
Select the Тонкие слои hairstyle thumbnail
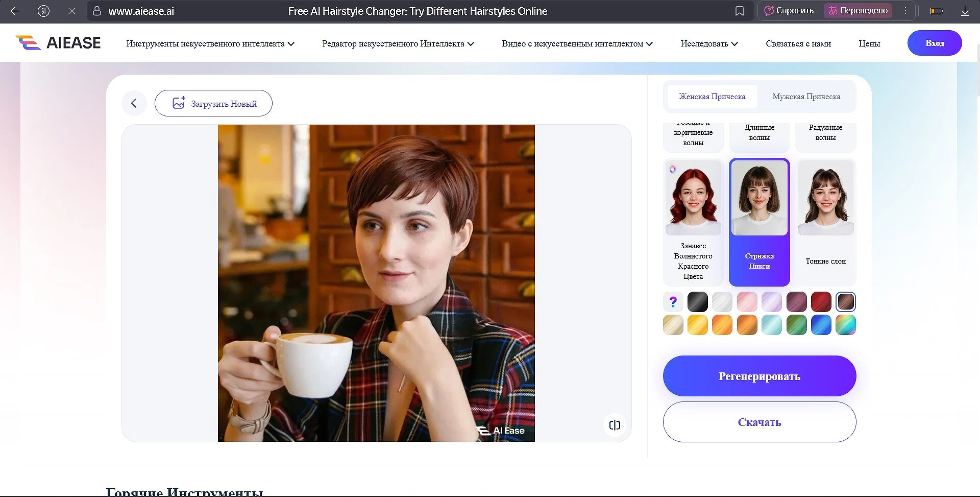[x=825, y=215]
